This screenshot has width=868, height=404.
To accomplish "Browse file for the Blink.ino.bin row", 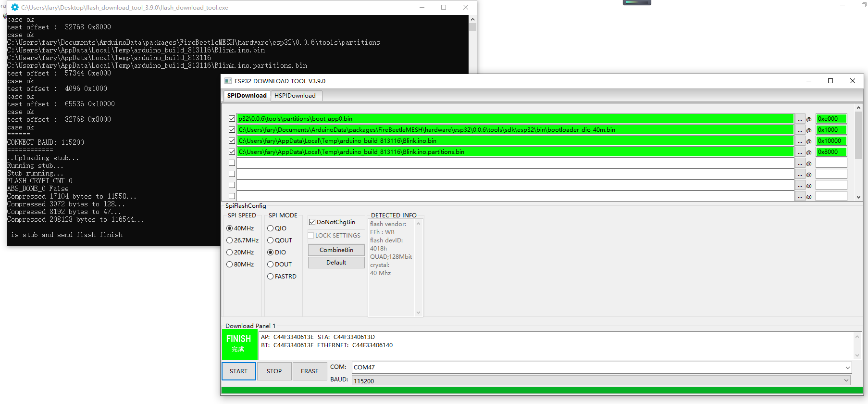I will pos(800,141).
